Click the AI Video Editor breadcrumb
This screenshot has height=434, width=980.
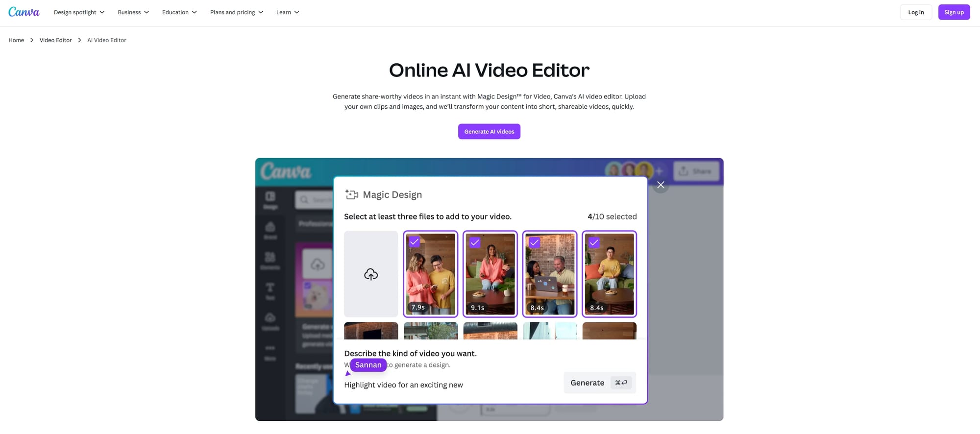(107, 40)
